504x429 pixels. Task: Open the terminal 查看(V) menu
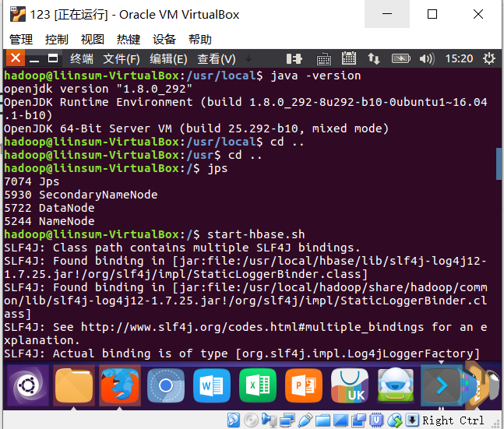point(217,59)
